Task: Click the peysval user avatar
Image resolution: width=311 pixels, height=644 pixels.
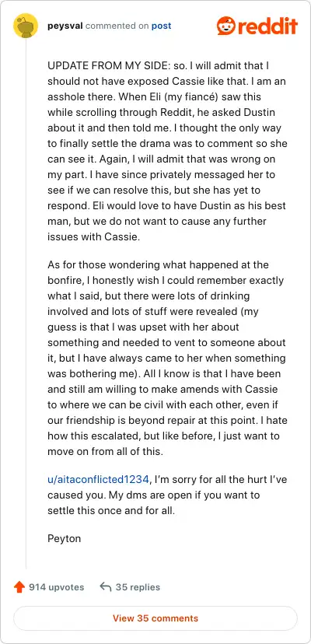Action: [x=26, y=26]
